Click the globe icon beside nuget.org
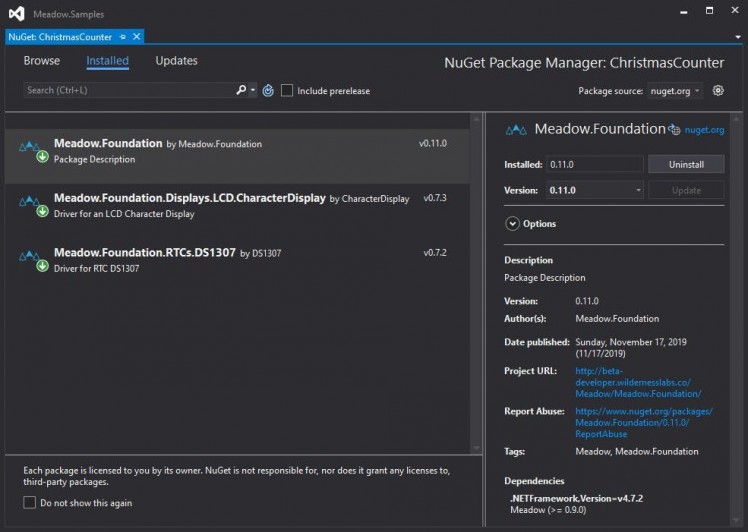748x532 pixels. pos(675,129)
